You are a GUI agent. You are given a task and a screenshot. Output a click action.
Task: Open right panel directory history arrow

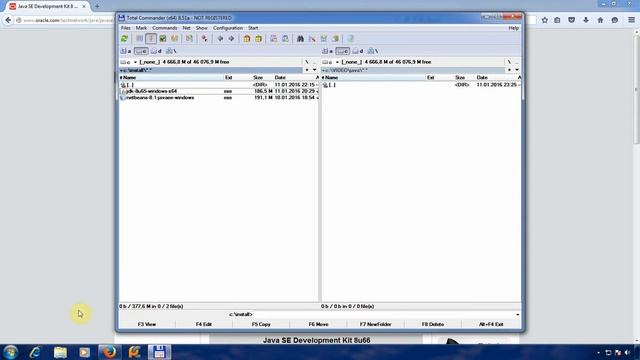click(x=517, y=70)
